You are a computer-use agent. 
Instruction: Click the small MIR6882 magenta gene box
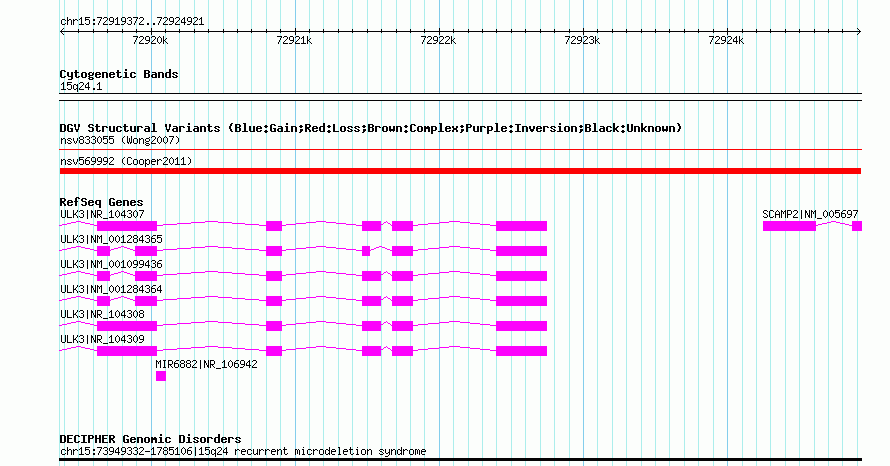[x=161, y=376]
